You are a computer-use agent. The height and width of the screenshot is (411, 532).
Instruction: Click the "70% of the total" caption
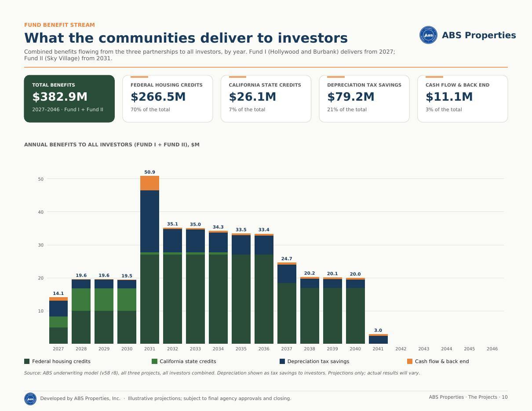click(x=150, y=110)
